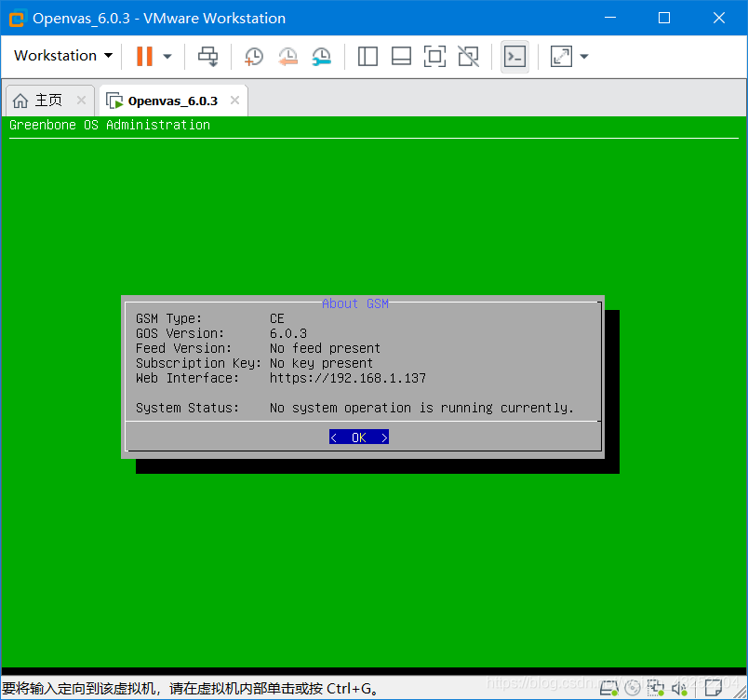Click the stretch guest display icon
Screen dimensions: 748x700
pyautogui.click(x=561, y=56)
